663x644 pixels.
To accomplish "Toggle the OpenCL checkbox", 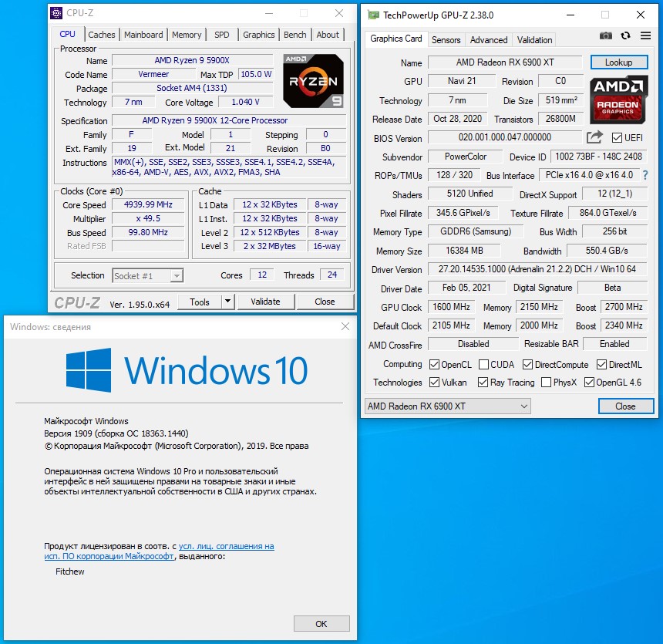I will pos(434,364).
